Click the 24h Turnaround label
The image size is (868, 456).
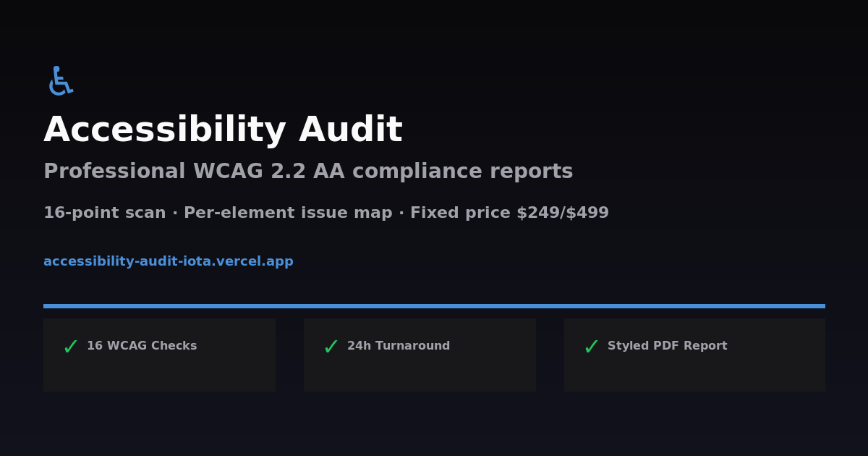[399, 346]
